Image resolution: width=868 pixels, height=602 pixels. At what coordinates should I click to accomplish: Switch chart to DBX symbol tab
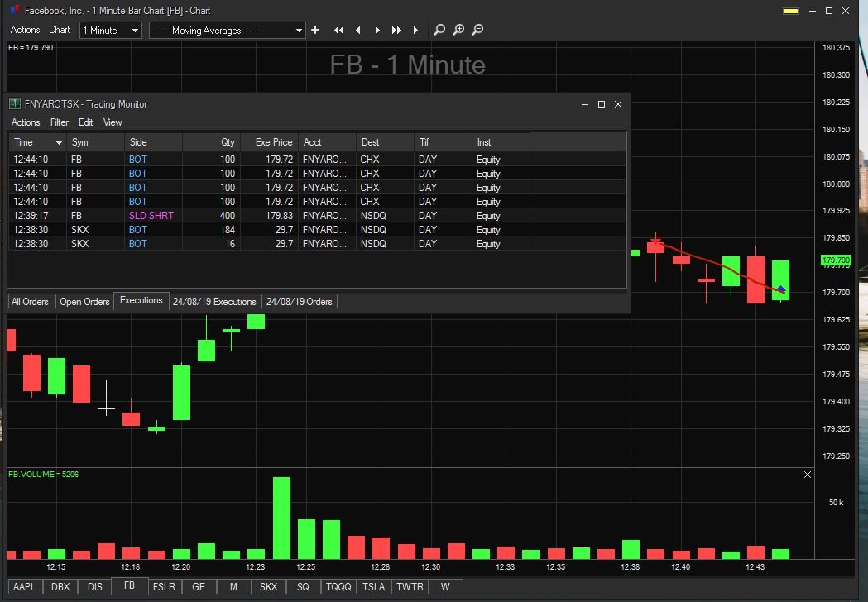[x=60, y=586]
